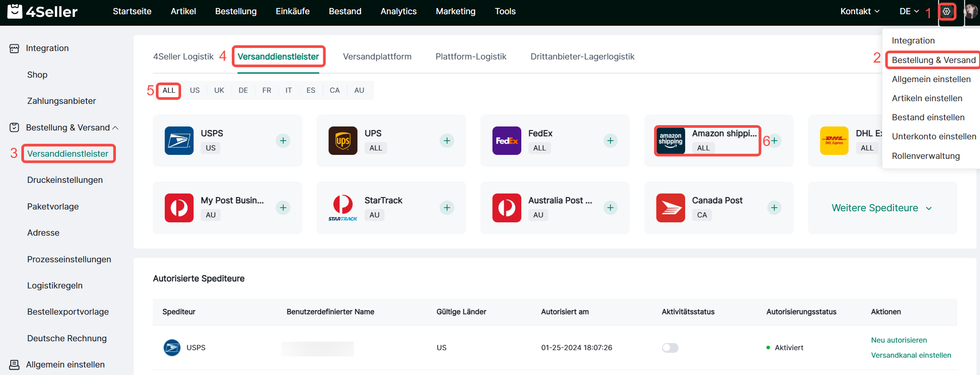The height and width of the screenshot is (375, 980).
Task: Click Versandkanal einstellen link
Action: tap(911, 355)
